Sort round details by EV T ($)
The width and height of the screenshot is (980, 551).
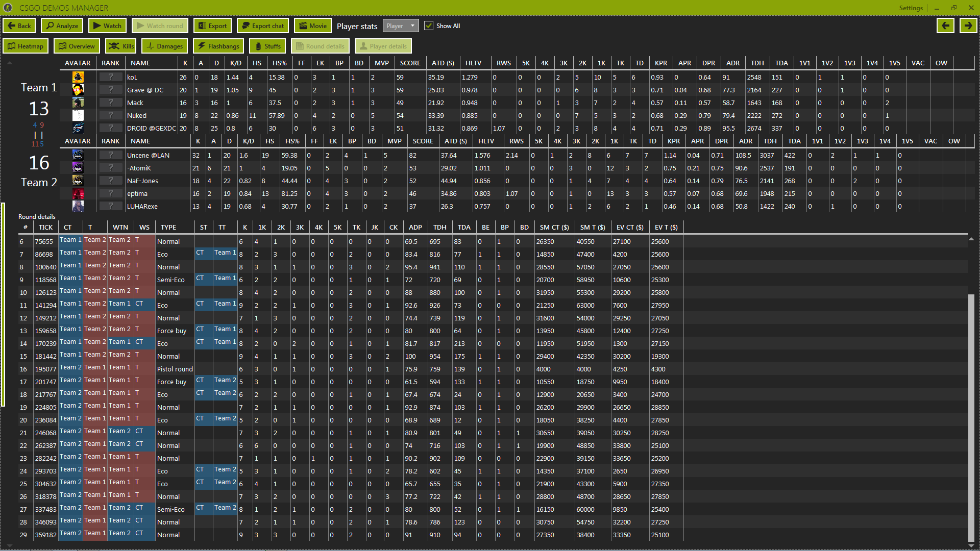tap(666, 228)
